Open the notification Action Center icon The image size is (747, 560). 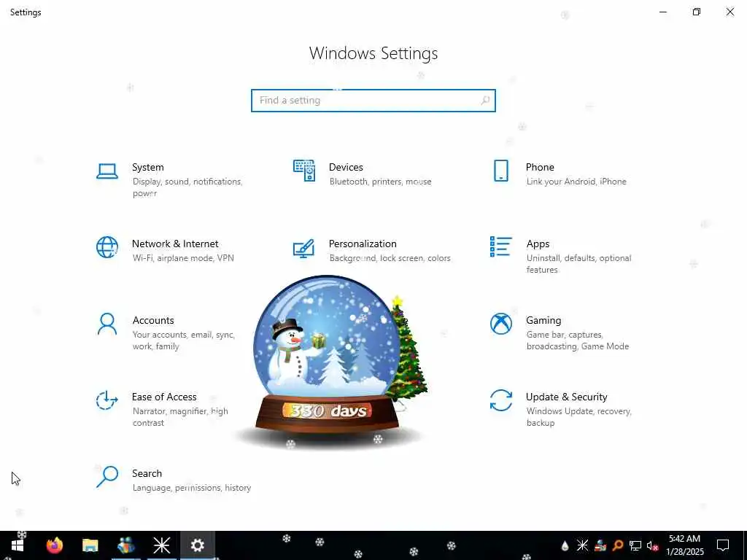pyautogui.click(x=723, y=545)
